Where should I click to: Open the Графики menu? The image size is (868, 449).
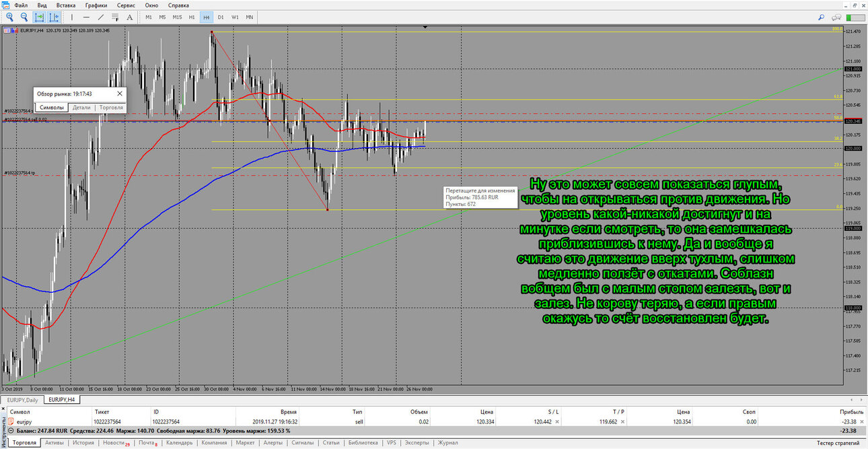point(96,5)
